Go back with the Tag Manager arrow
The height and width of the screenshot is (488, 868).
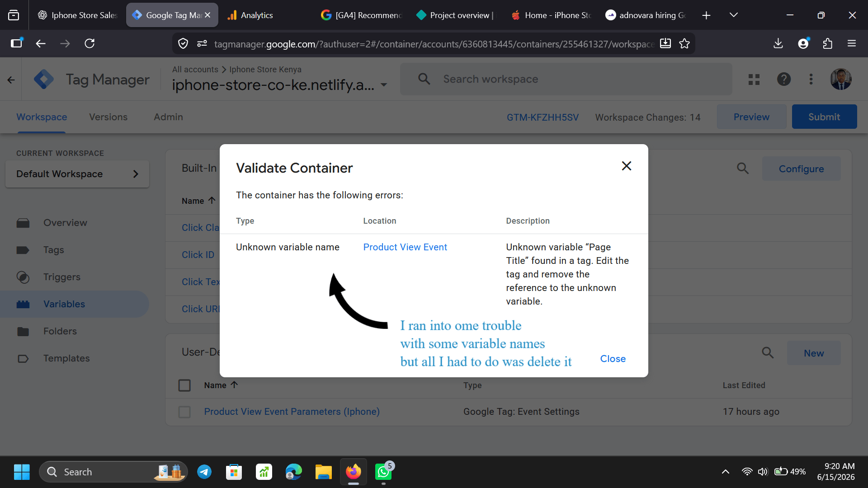pyautogui.click(x=11, y=80)
